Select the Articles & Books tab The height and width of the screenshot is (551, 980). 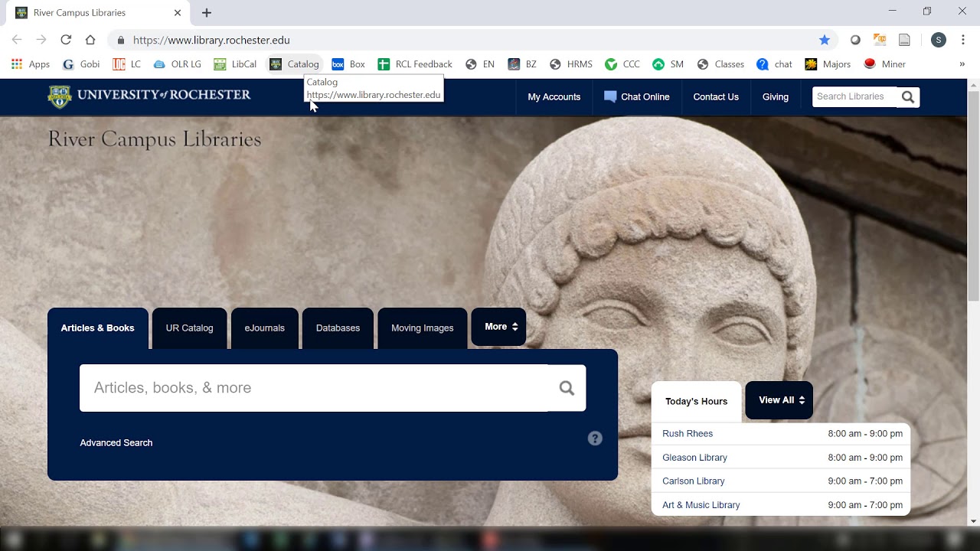(98, 328)
